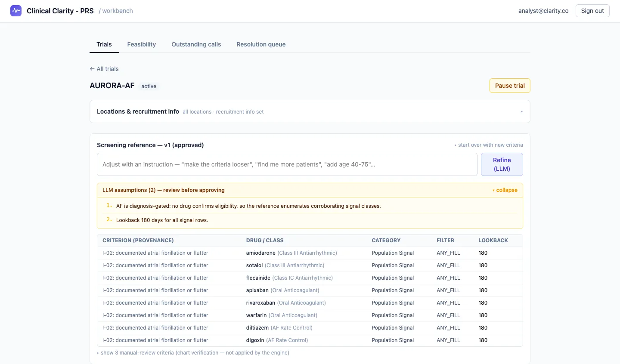Collapse the LLM assumptions panel
The height and width of the screenshot is (364, 620).
coord(505,190)
